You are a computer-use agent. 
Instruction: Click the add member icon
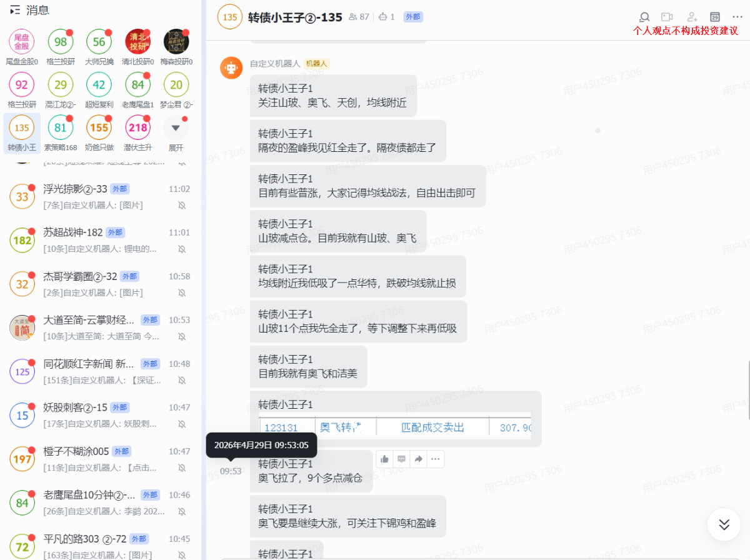click(691, 17)
